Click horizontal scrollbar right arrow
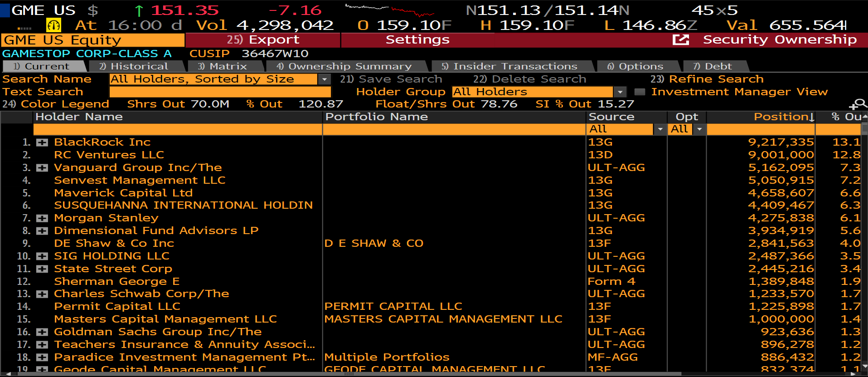The width and height of the screenshot is (868, 377). (x=853, y=374)
